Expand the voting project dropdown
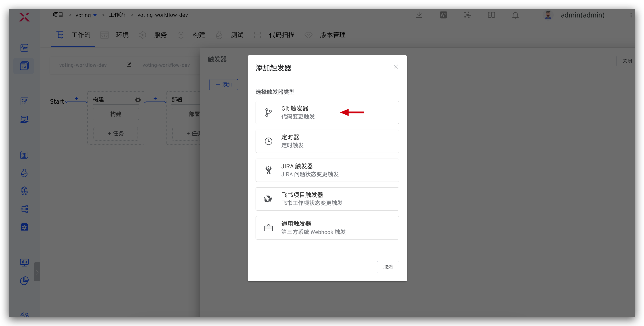 95,15
